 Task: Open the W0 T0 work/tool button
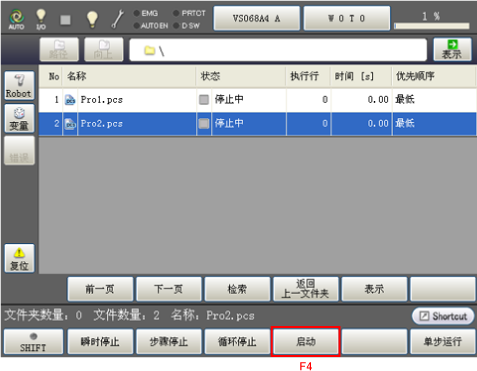click(347, 18)
